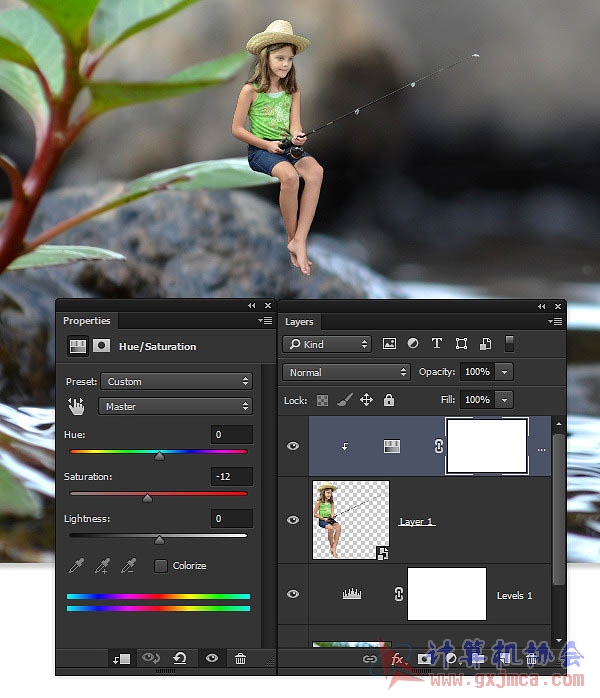600x698 pixels.
Task: Select the Levels 1 mask thumbnail
Action: coord(446,593)
